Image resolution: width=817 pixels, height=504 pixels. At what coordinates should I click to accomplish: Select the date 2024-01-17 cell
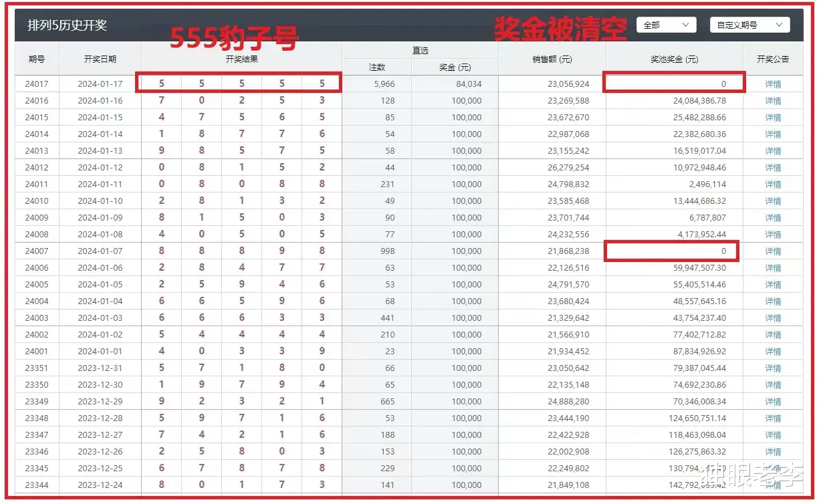(100, 84)
